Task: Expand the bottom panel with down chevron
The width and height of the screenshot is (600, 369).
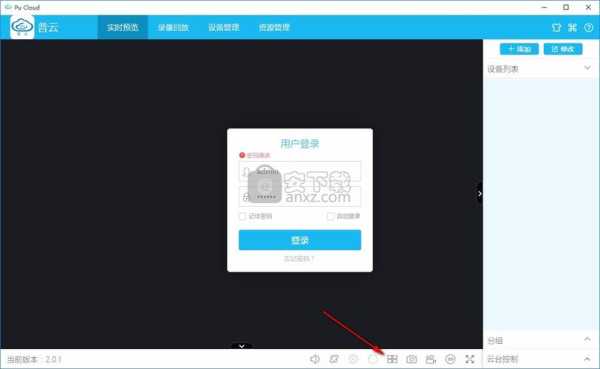Action: [242, 346]
